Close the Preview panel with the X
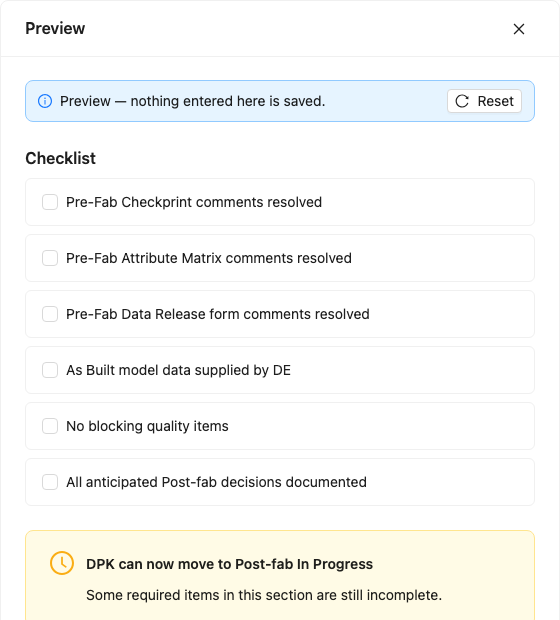 click(x=518, y=29)
